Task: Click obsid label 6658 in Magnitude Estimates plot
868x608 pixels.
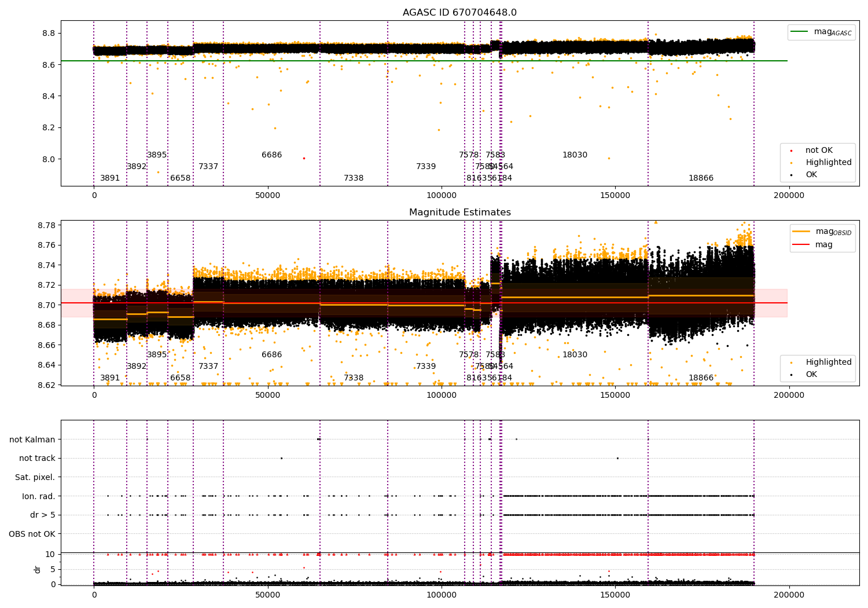Action: tap(180, 378)
